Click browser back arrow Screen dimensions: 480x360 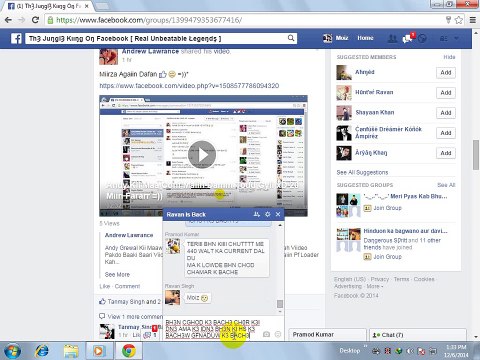[x=8, y=20]
